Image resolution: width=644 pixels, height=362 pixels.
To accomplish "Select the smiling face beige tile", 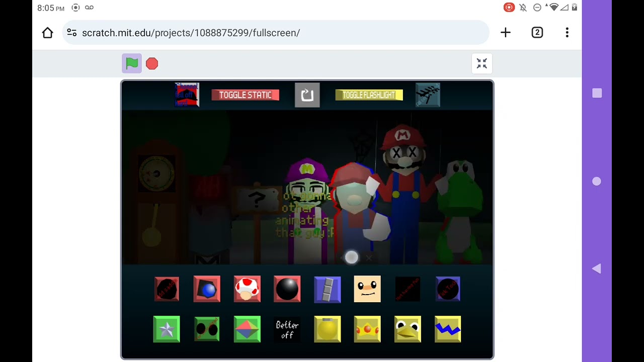I will pyautogui.click(x=367, y=289).
